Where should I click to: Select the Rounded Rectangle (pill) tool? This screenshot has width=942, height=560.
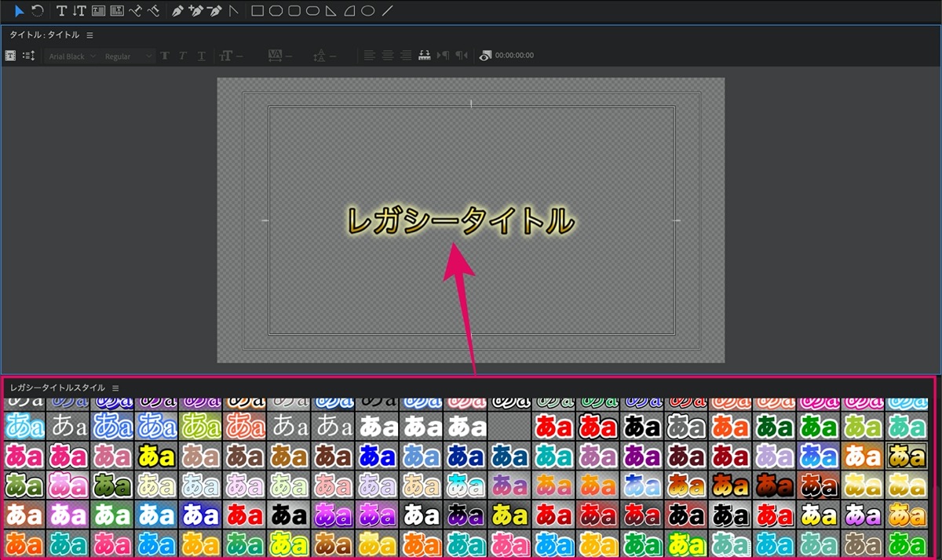pos(312,11)
